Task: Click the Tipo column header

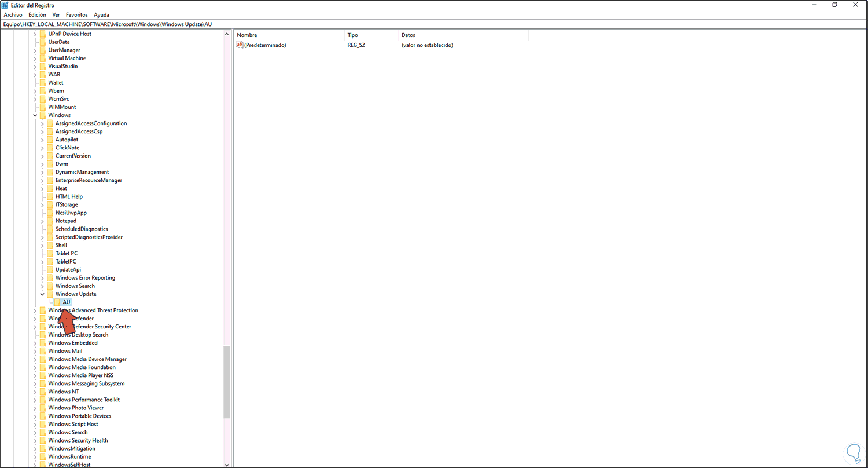Action: 372,35
